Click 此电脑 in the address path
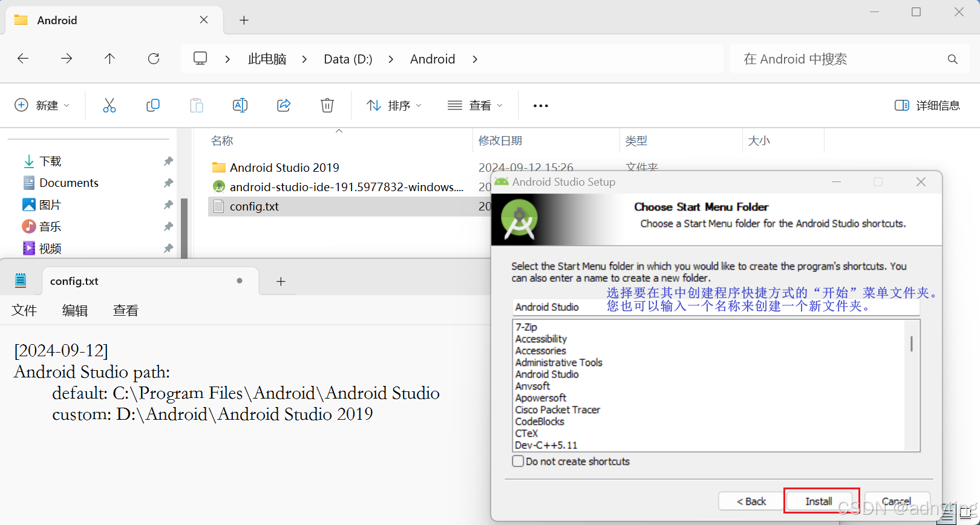 point(267,59)
